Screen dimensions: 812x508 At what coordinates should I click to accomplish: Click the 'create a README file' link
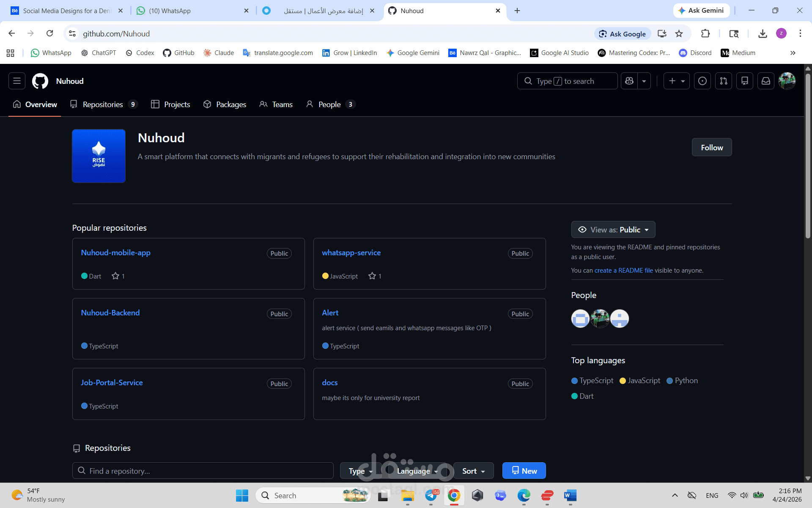[x=624, y=271]
